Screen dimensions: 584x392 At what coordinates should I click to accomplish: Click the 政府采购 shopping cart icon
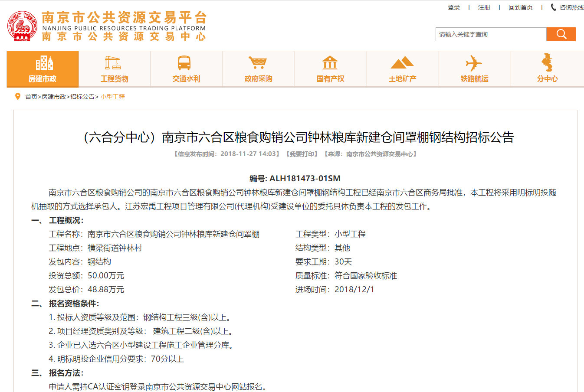pos(257,63)
